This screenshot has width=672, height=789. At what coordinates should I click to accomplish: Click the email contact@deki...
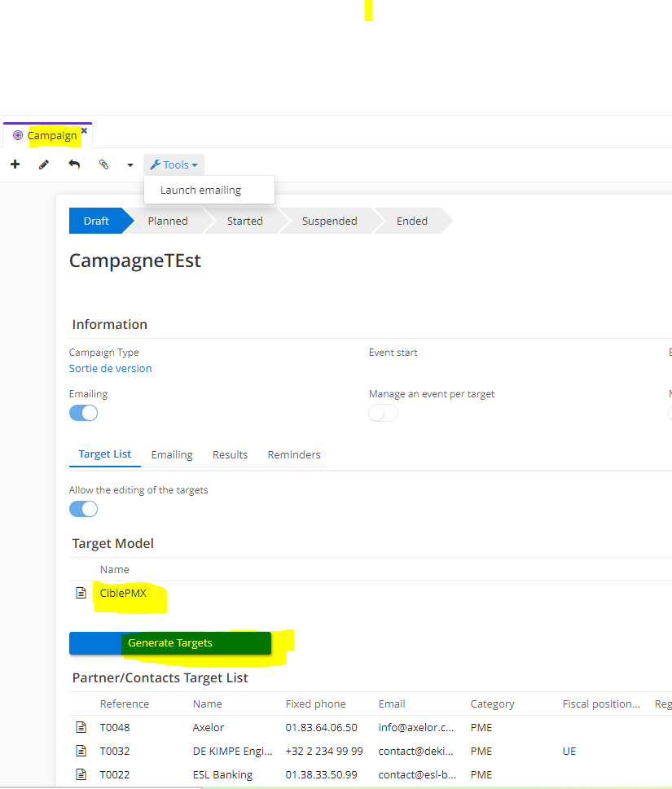(415, 752)
